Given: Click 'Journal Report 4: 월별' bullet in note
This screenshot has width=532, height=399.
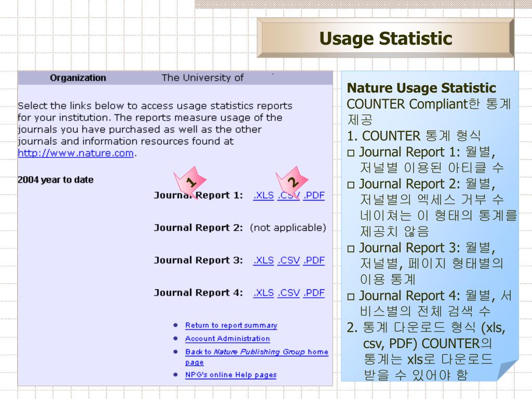Looking at the screenshot, I should (x=429, y=296).
